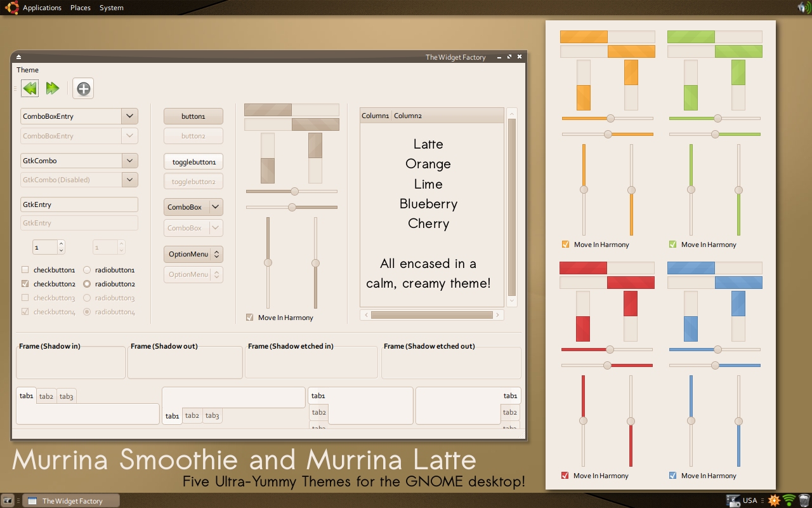Click the horizontal scrollbar thumb under the list

432,315
